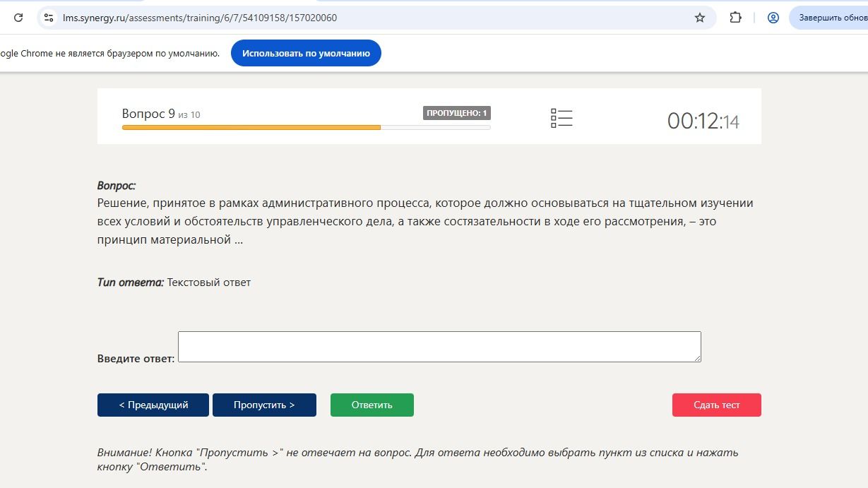Click the 'Введите ответ:' label
Viewport: 868px width, 488px height.
tap(136, 359)
